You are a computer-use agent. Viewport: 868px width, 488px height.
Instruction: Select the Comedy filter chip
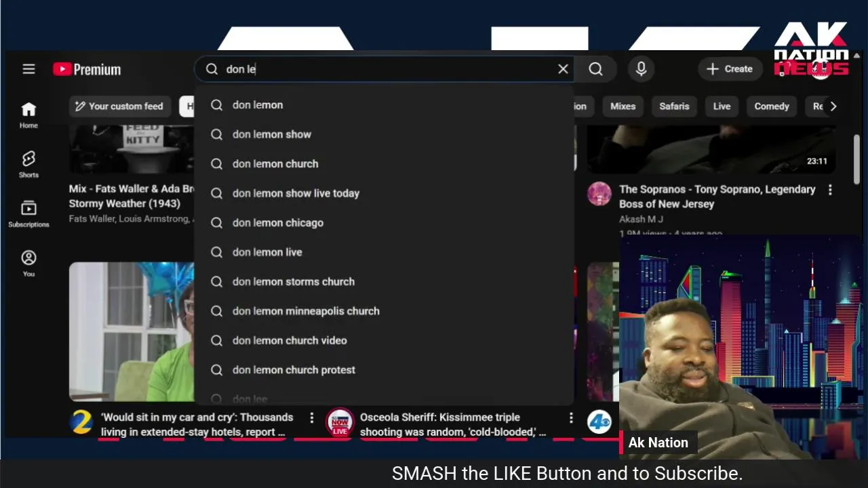click(x=772, y=106)
